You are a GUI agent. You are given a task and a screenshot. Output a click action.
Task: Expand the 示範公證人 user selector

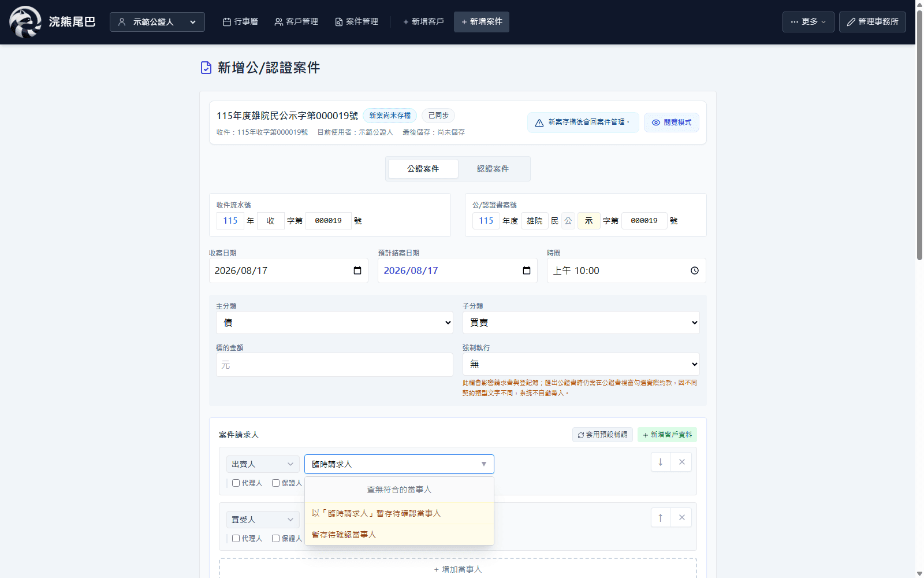click(x=157, y=22)
